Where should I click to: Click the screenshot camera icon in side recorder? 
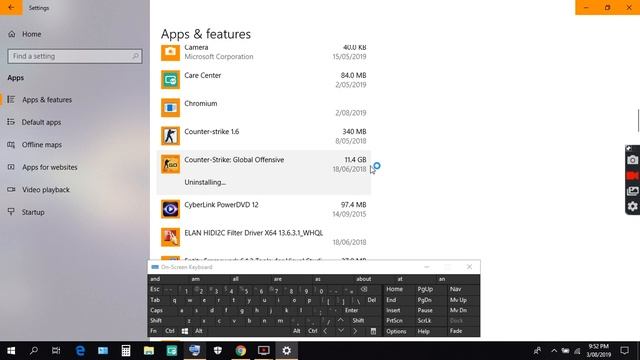632,160
